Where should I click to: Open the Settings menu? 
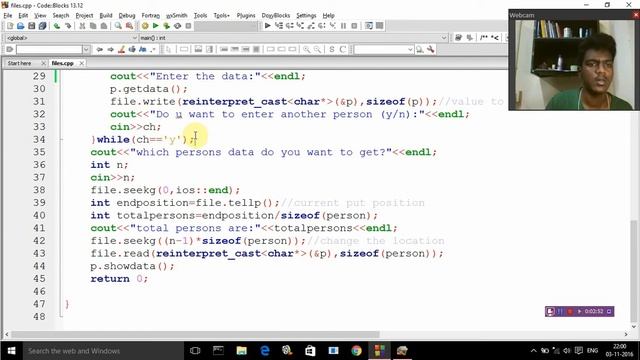point(306,16)
